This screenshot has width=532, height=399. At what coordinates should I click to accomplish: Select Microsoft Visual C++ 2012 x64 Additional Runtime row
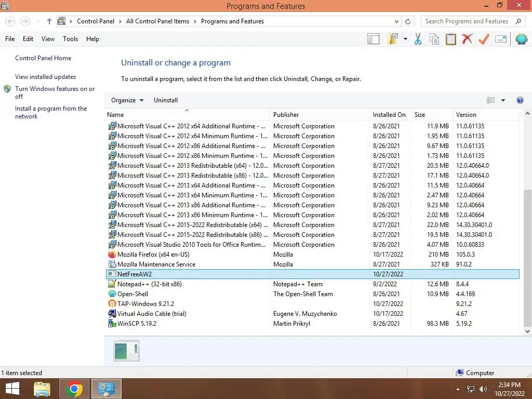point(312,126)
